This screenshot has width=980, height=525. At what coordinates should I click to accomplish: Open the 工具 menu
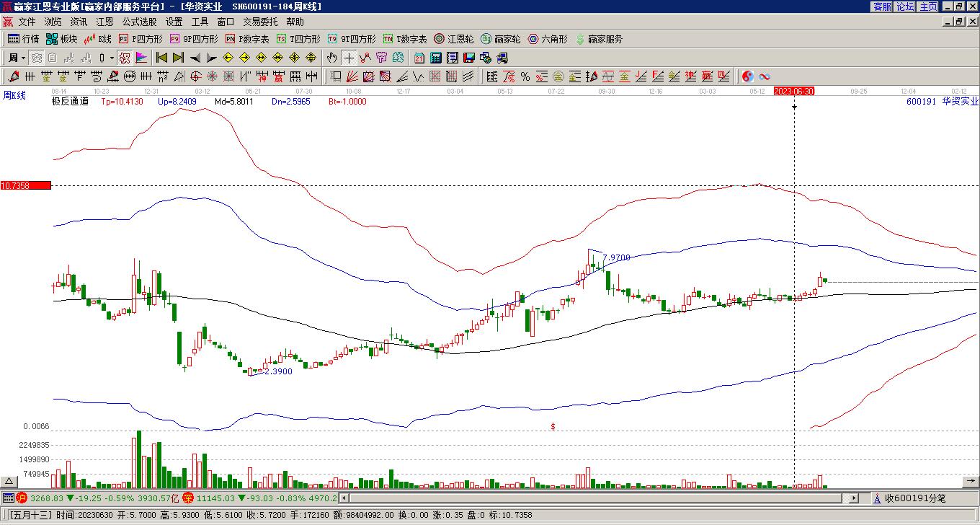(x=200, y=22)
